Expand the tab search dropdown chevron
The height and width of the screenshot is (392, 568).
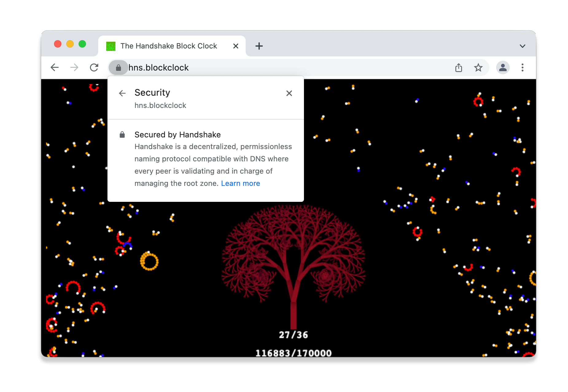coord(522,46)
